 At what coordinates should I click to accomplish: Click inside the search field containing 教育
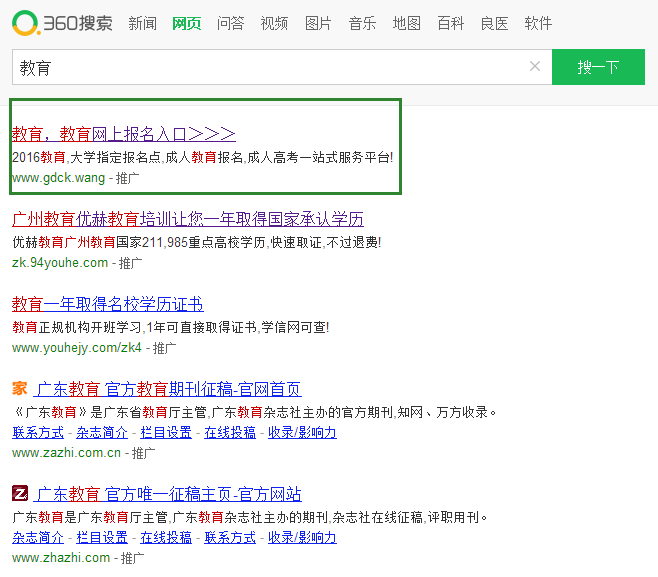pos(270,68)
